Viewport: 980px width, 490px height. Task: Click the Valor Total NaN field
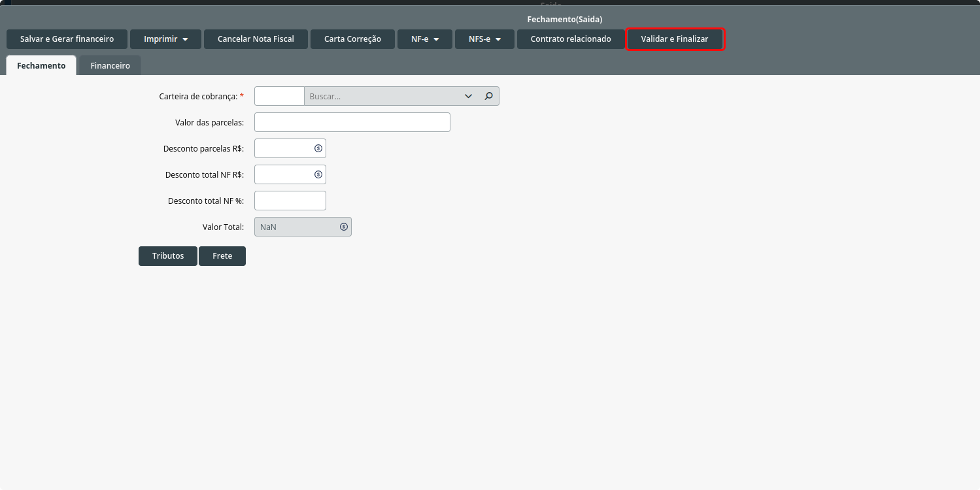(303, 227)
